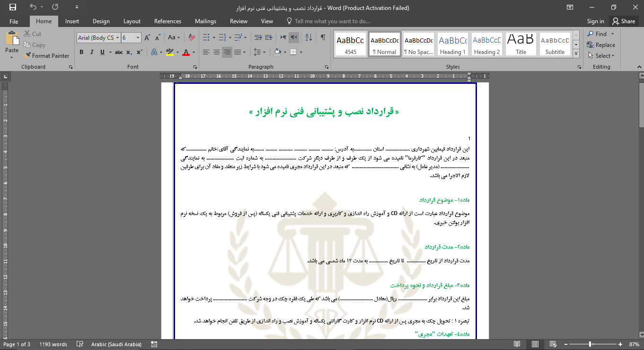Click the Grow Font size icon
Image resolution: width=644 pixels, height=350 pixels.
tap(147, 37)
